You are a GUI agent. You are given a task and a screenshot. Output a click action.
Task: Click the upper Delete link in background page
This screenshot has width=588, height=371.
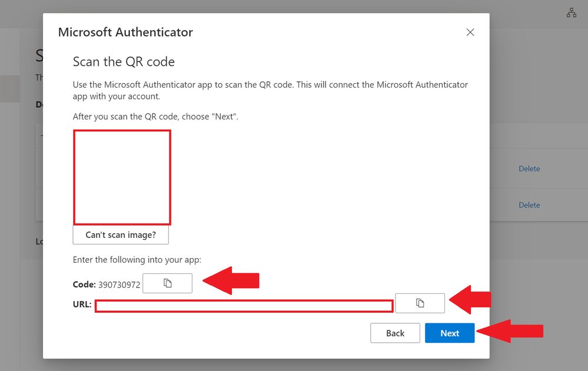coord(529,169)
